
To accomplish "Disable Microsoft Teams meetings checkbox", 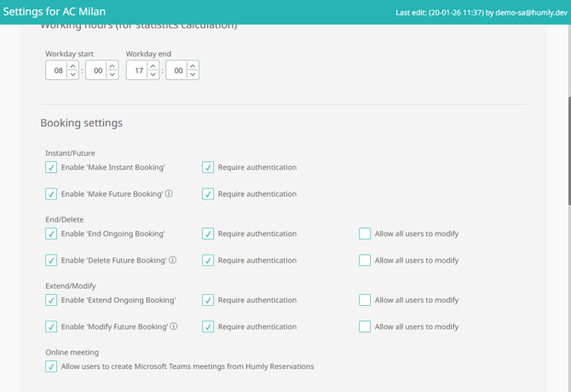I will coord(51,366).
